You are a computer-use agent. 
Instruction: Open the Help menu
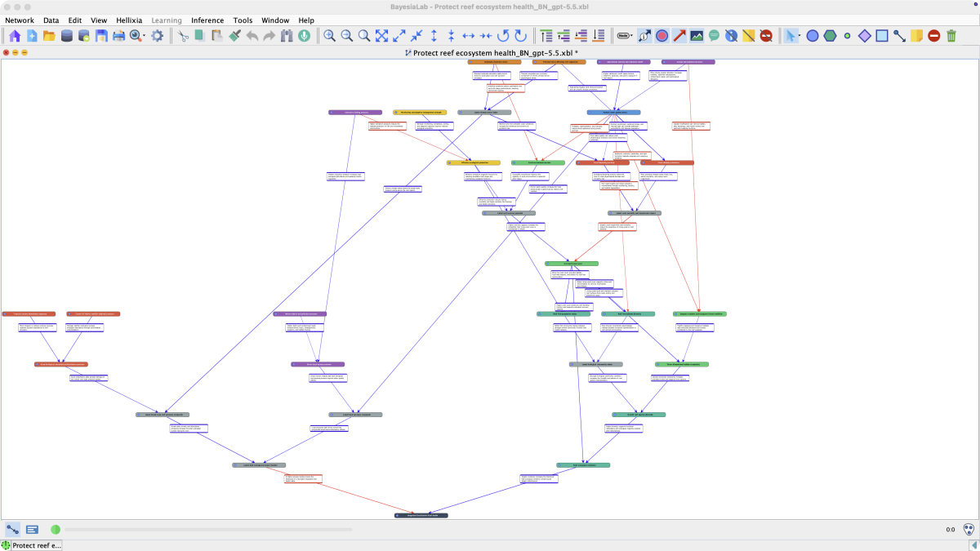tap(306, 20)
